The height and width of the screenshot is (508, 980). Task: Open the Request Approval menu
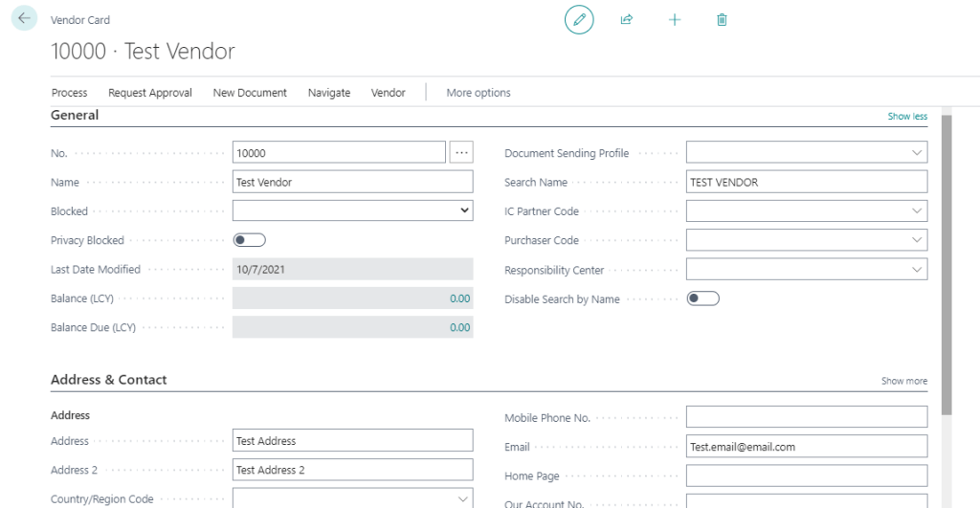click(150, 93)
